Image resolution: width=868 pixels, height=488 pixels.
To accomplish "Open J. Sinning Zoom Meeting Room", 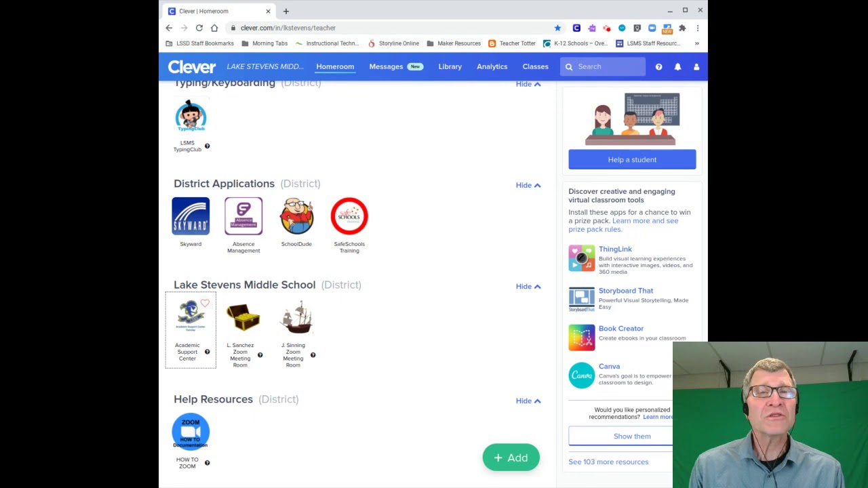I will tap(296, 317).
